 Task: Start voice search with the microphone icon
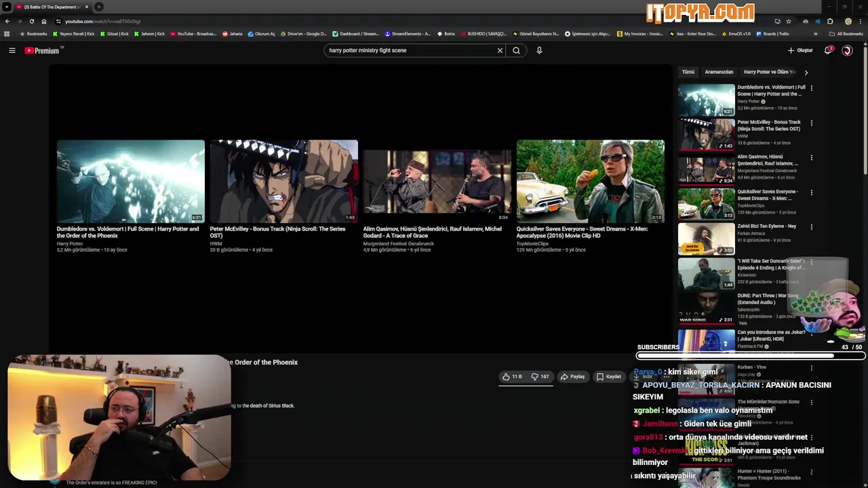point(539,50)
